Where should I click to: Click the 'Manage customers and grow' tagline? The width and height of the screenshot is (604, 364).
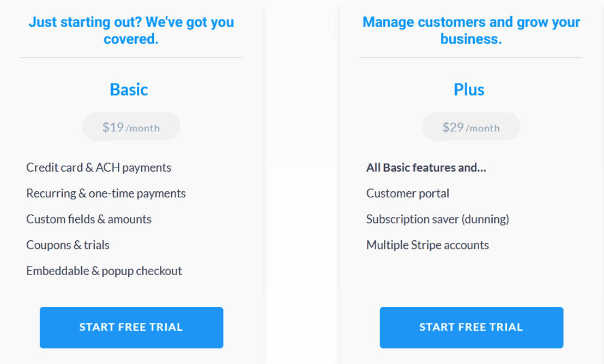click(471, 30)
